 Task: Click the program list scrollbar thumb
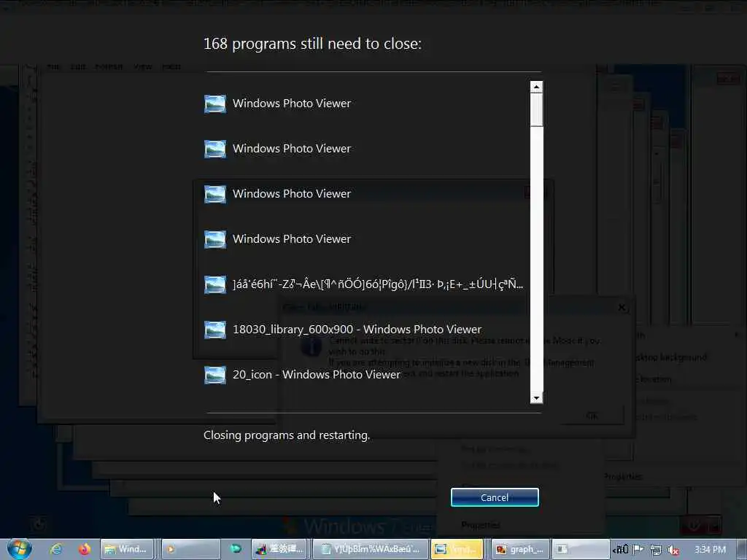536,109
